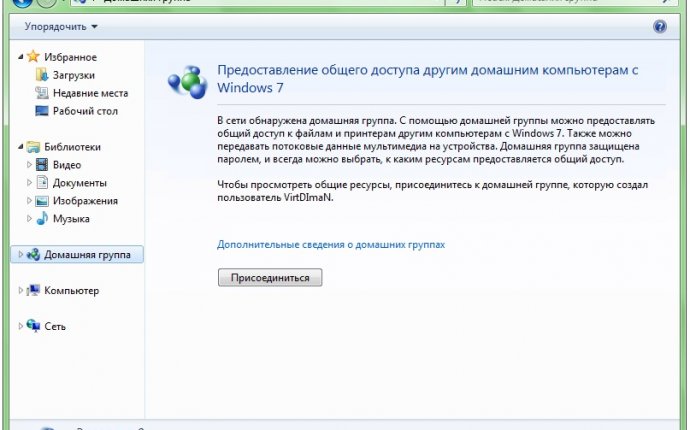
Task: Expand the Документы library
Action: (x=29, y=182)
